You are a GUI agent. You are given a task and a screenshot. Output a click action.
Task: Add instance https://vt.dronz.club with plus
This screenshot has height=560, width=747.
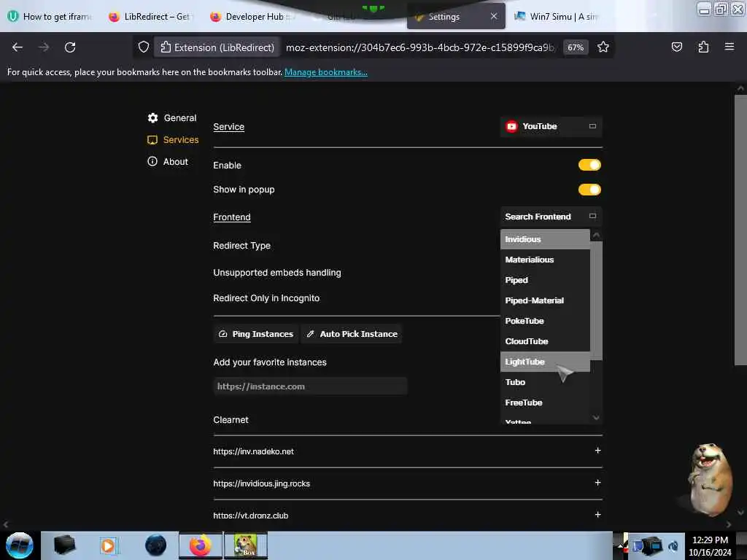597,514
